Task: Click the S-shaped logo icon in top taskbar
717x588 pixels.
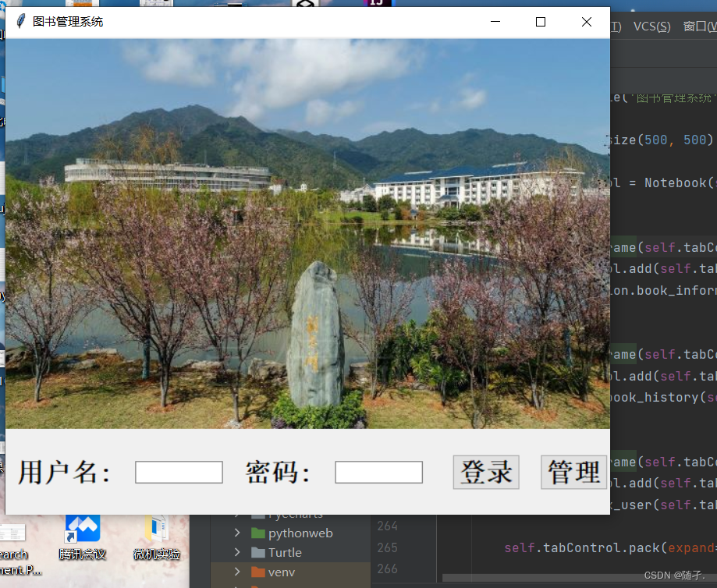Action: click(x=307, y=5)
